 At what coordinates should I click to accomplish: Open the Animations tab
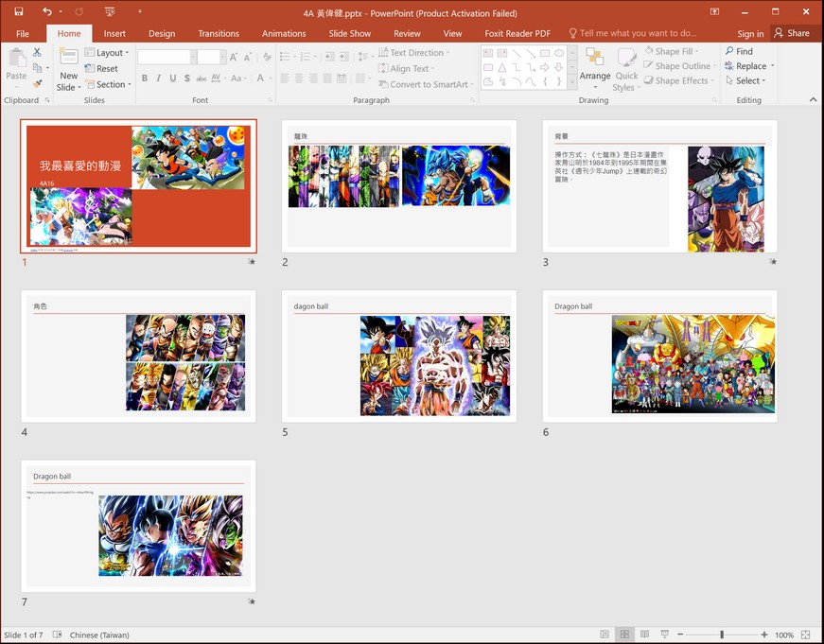coord(284,33)
